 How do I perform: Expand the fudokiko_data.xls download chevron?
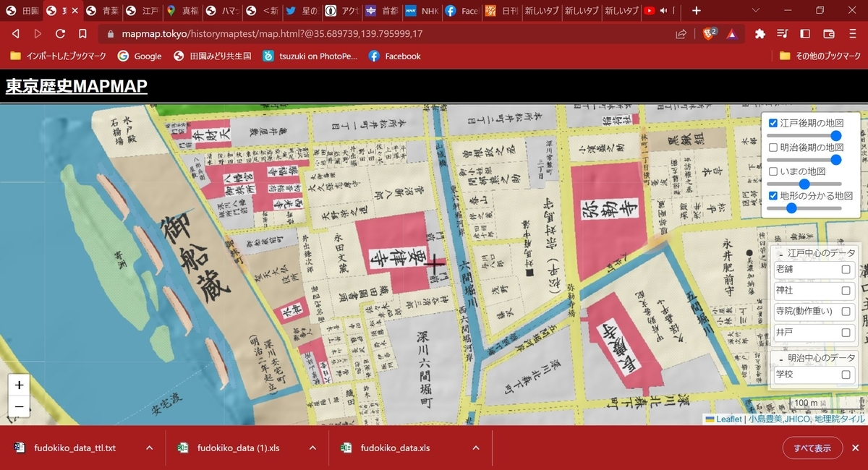coord(475,448)
